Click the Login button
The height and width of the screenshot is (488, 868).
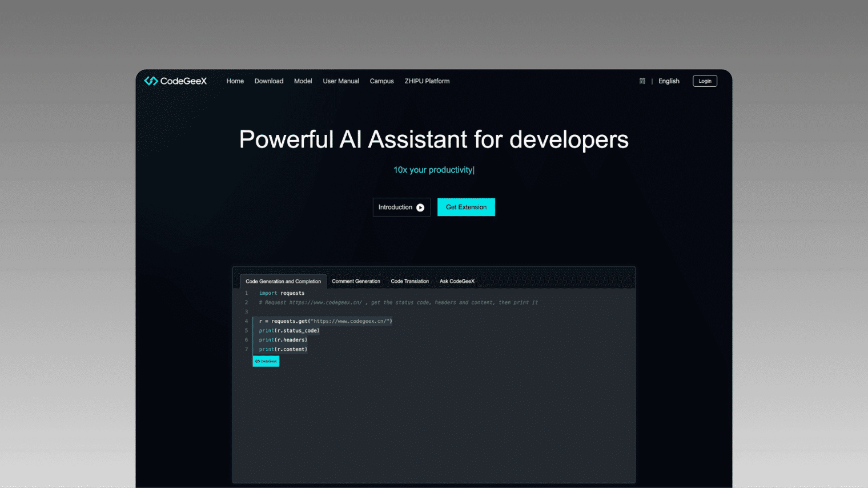coord(705,81)
